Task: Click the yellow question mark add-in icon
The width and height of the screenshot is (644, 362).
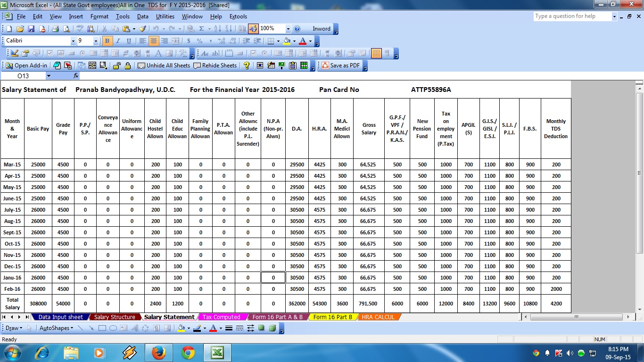Action: tap(246, 66)
